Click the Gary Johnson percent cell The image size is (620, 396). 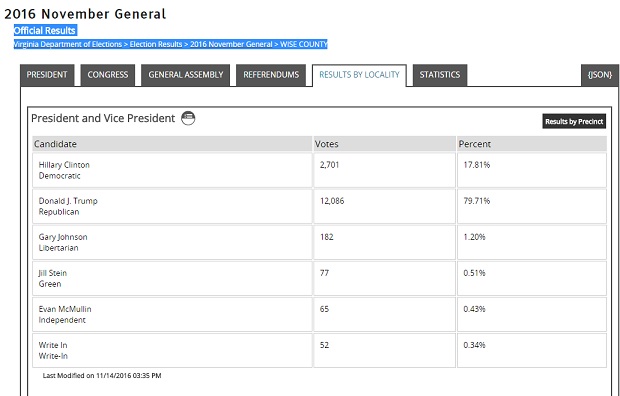532,243
